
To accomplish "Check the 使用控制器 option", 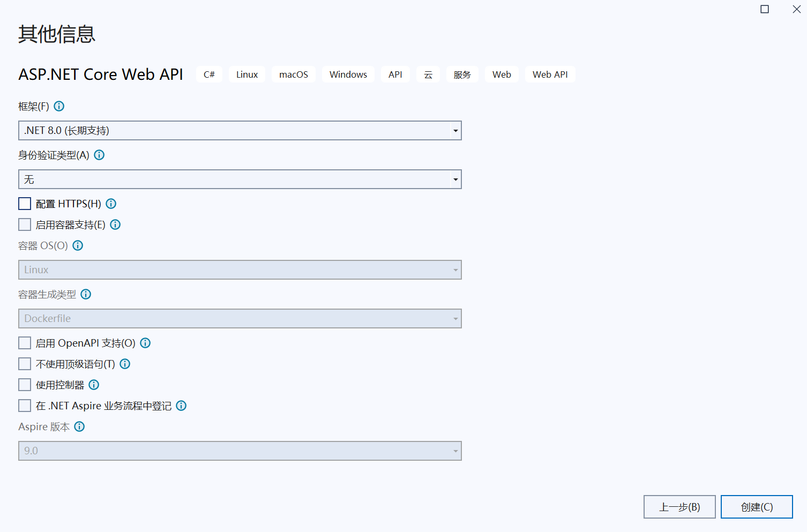I will 25,385.
